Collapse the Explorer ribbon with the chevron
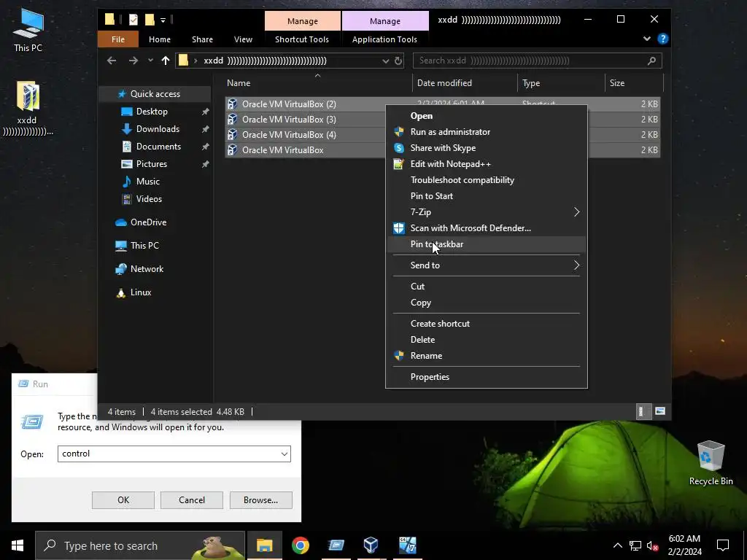The width and height of the screenshot is (747, 560). click(646, 39)
